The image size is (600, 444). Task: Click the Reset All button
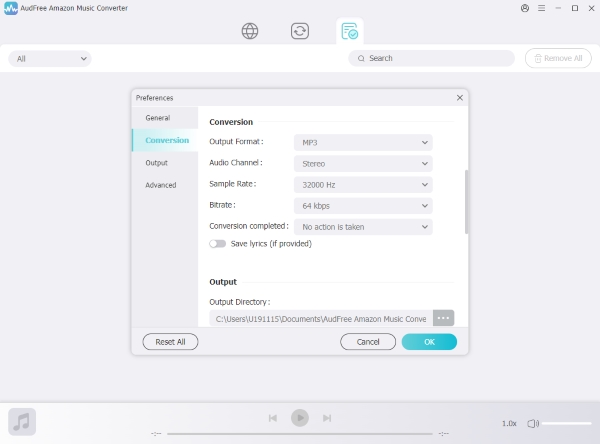170,342
